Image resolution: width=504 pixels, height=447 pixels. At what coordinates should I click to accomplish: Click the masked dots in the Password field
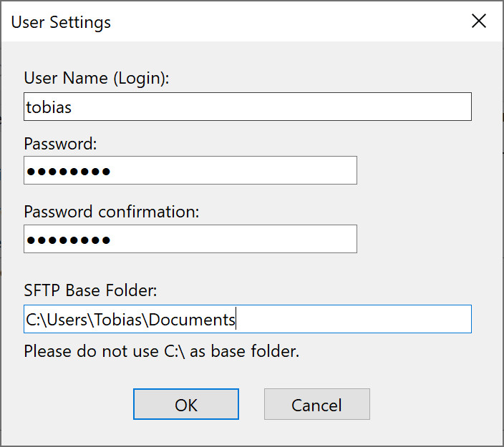pyautogui.click(x=68, y=172)
